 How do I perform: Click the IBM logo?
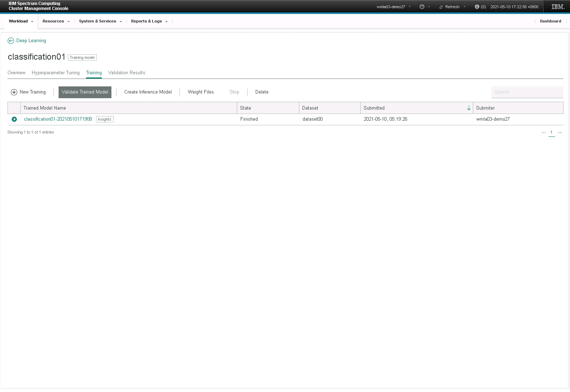[x=558, y=7]
